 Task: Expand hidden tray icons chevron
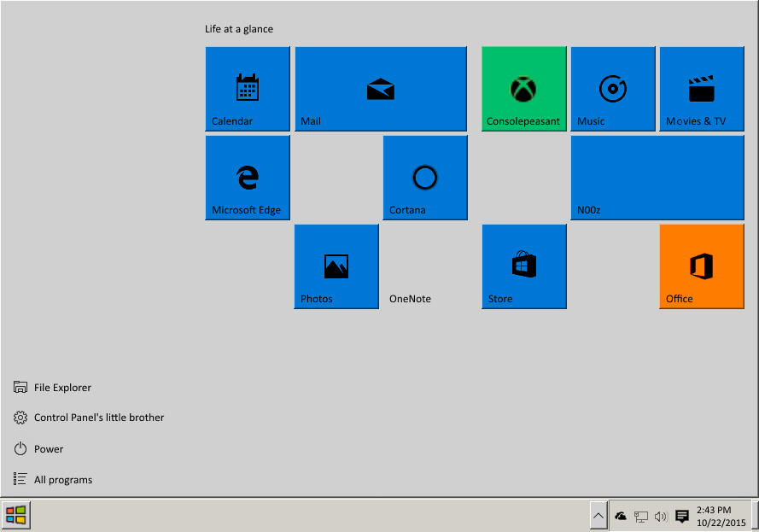pyautogui.click(x=598, y=516)
